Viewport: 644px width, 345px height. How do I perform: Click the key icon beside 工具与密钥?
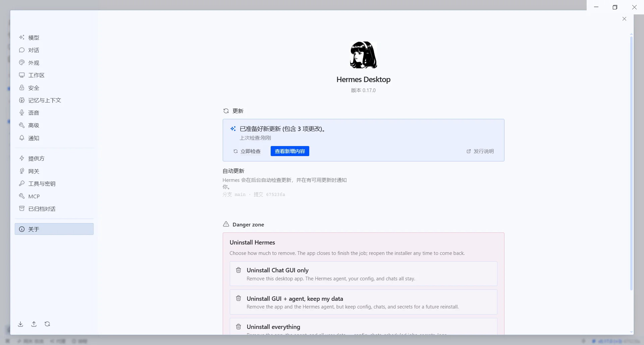(x=22, y=183)
